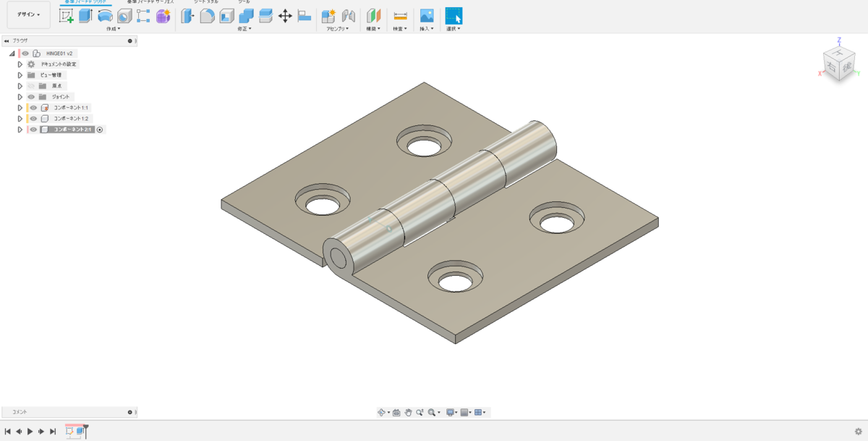Select the Inspect measure tool
The height and width of the screenshot is (441, 868).
click(x=400, y=16)
